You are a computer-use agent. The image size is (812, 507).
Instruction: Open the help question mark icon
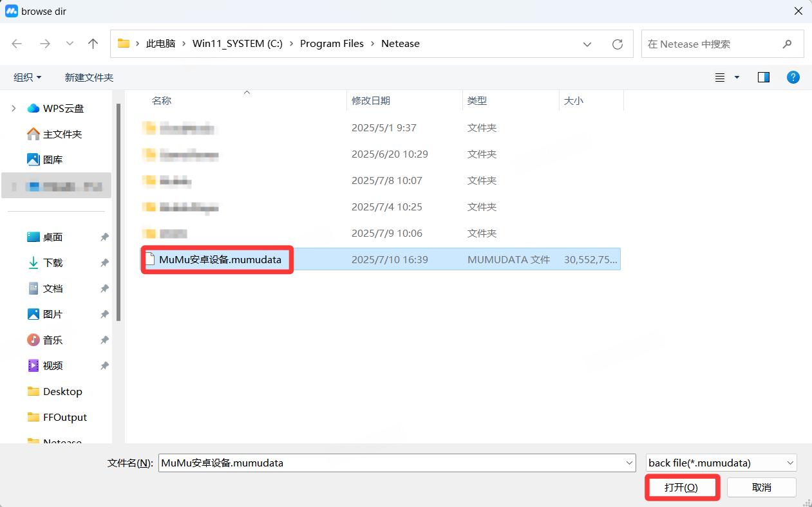[x=793, y=77]
